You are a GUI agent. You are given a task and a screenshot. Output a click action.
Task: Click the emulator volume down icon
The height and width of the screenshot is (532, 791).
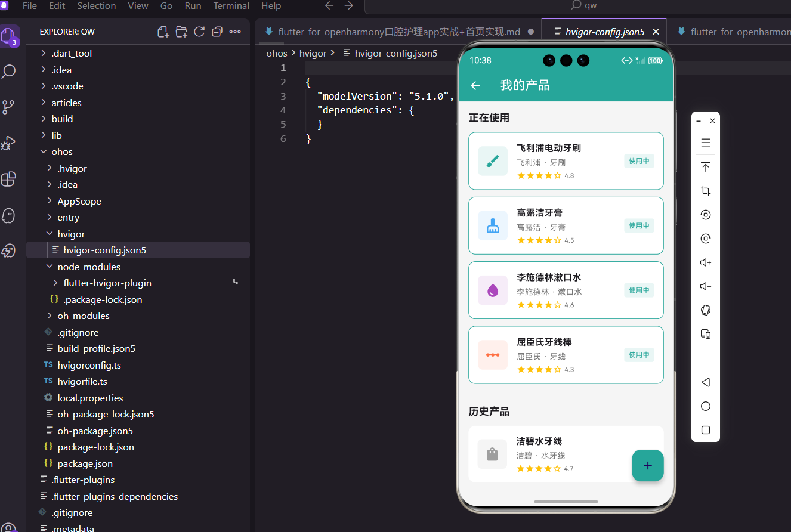coord(706,286)
